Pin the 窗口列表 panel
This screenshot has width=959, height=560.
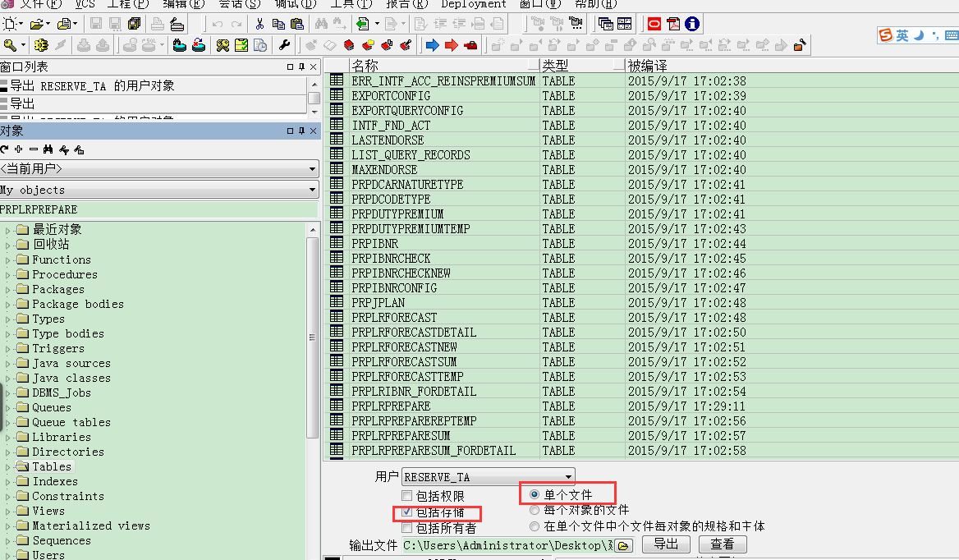[x=301, y=67]
